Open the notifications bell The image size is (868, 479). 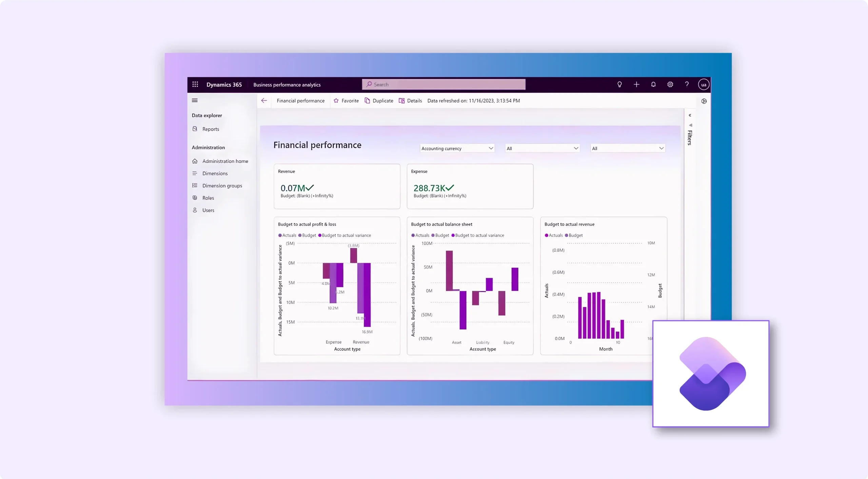point(653,84)
